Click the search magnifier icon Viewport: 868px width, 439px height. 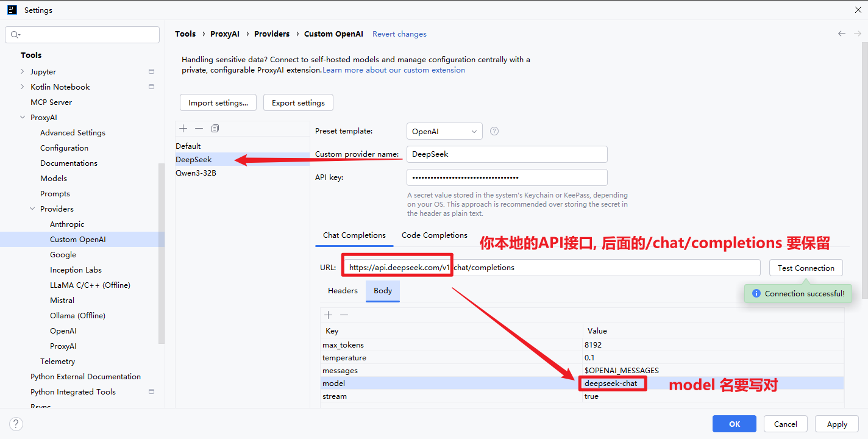15,35
